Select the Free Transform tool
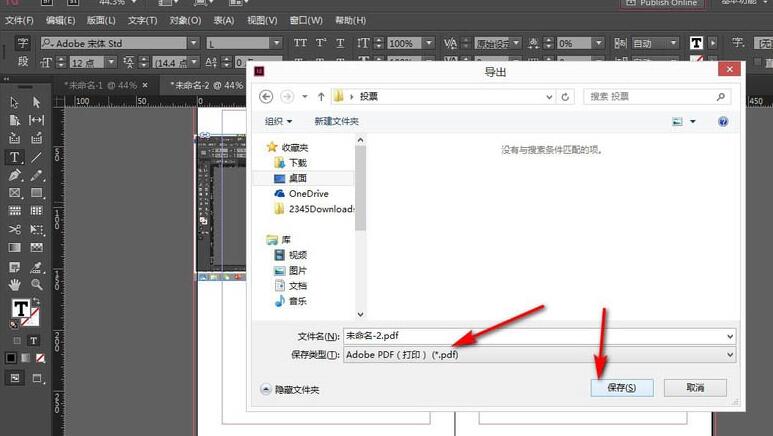This screenshot has width=773, height=436. coord(36,229)
